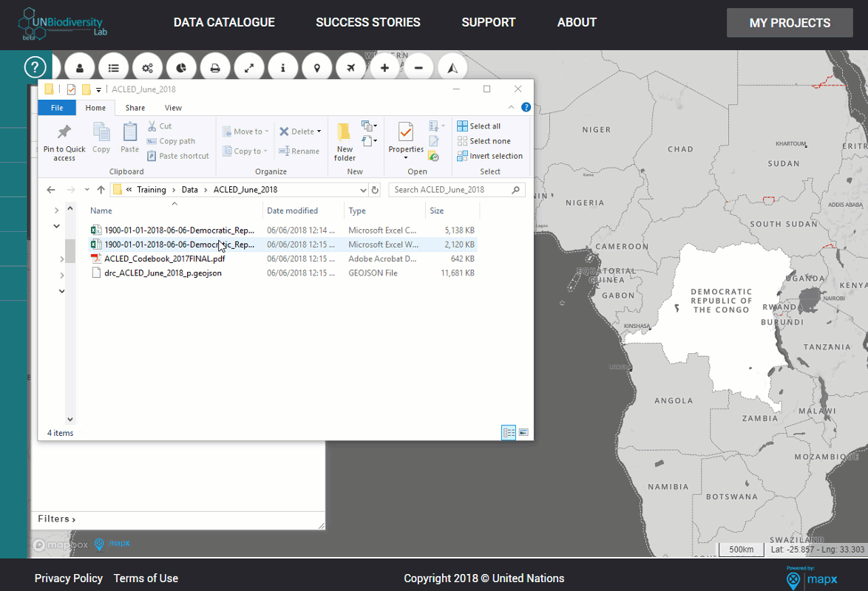Switch to details view in Explorer

pyautogui.click(x=509, y=433)
